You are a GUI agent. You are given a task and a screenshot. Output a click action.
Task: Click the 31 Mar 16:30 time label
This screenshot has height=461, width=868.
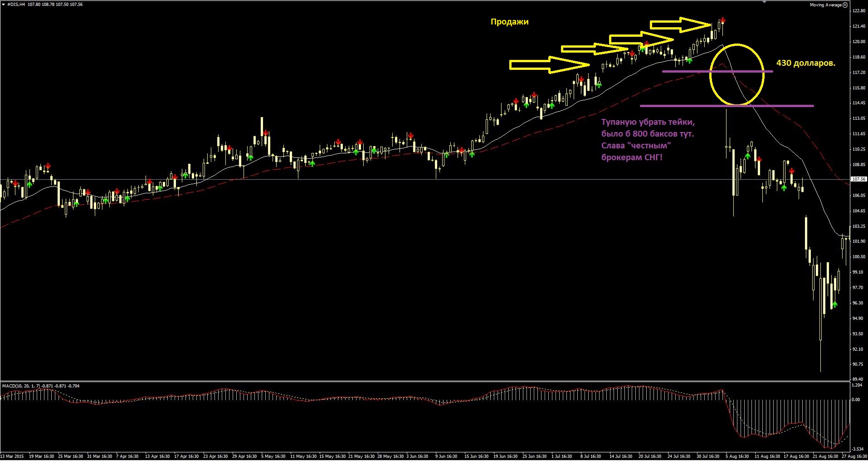[x=99, y=456]
